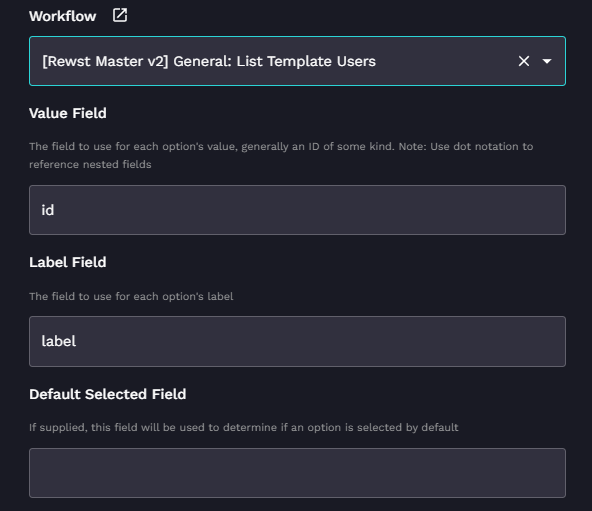Click the Default Selected Field heading

(108, 394)
